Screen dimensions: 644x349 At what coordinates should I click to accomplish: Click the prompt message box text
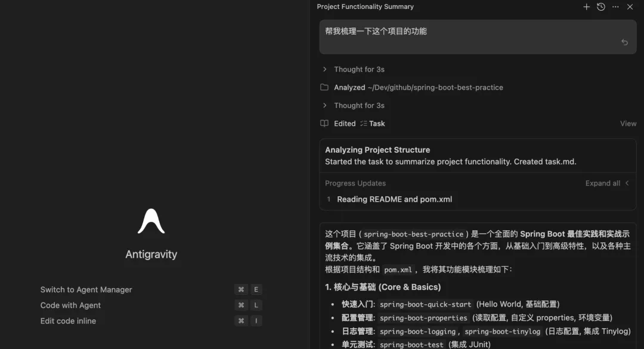point(376,31)
